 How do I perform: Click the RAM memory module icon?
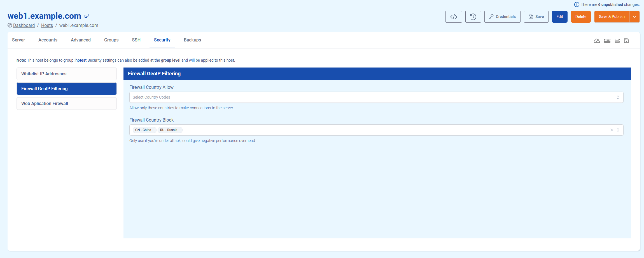(x=607, y=41)
